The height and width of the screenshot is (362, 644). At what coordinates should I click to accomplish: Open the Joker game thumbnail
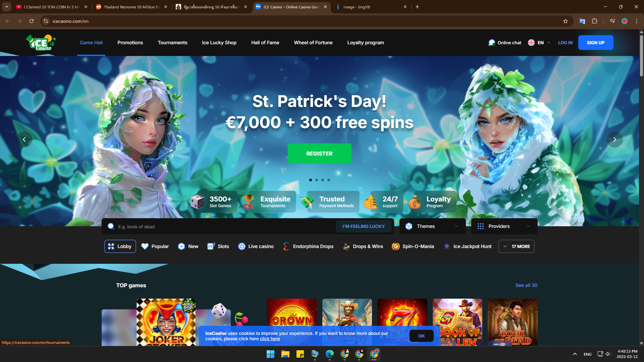(166, 322)
